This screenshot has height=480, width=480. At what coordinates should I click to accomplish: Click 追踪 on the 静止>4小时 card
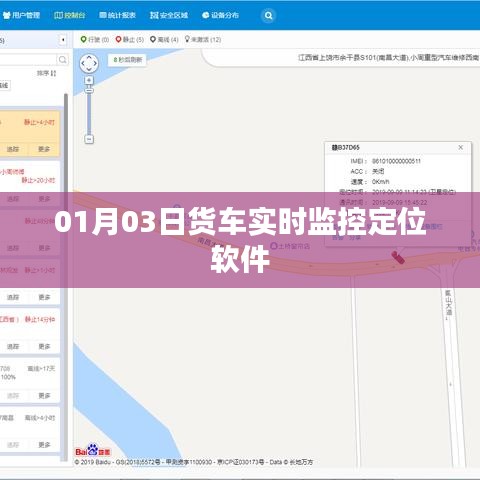pyautogui.click(x=13, y=149)
